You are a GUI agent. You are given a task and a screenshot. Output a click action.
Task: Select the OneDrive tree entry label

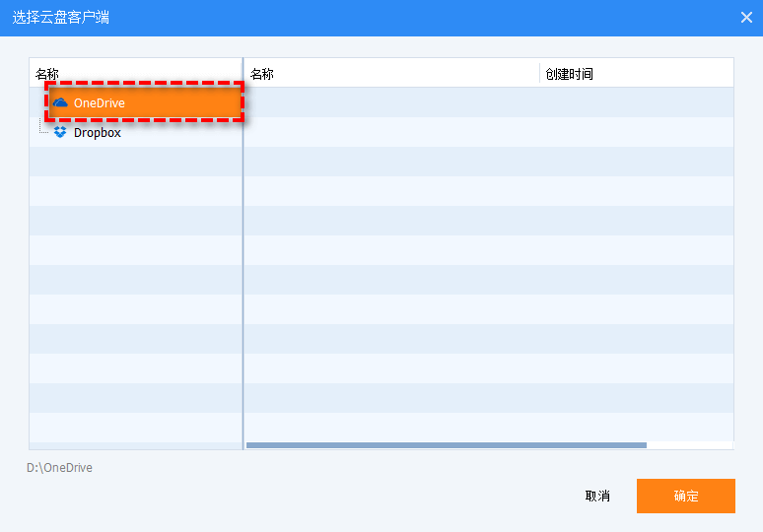point(100,102)
